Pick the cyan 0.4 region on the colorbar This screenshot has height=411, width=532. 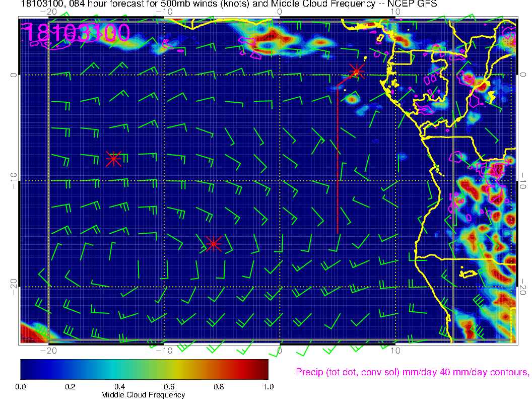pos(119,369)
